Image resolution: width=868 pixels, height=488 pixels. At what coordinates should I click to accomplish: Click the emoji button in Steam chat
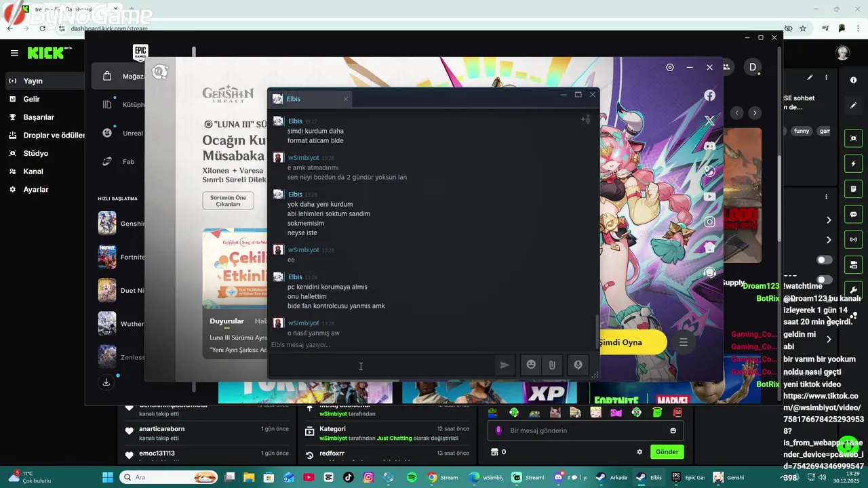click(x=531, y=365)
